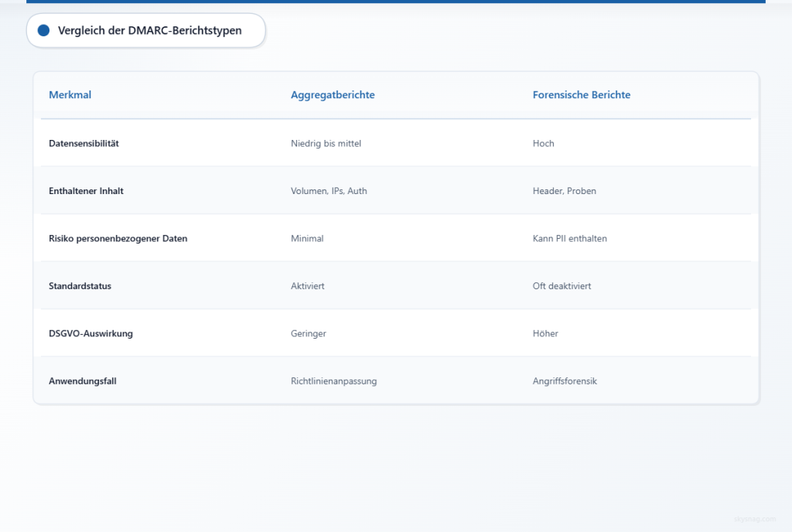Click the blue dot beside Vergleich der DMARC-Berichtstypen
Viewport: 792px width, 532px height.
click(43, 30)
